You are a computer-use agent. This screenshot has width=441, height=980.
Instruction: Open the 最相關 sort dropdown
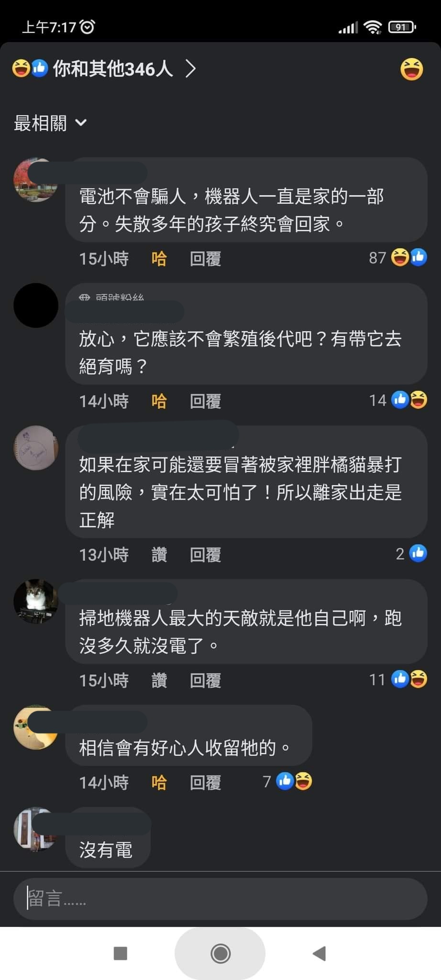pyautogui.click(x=50, y=123)
